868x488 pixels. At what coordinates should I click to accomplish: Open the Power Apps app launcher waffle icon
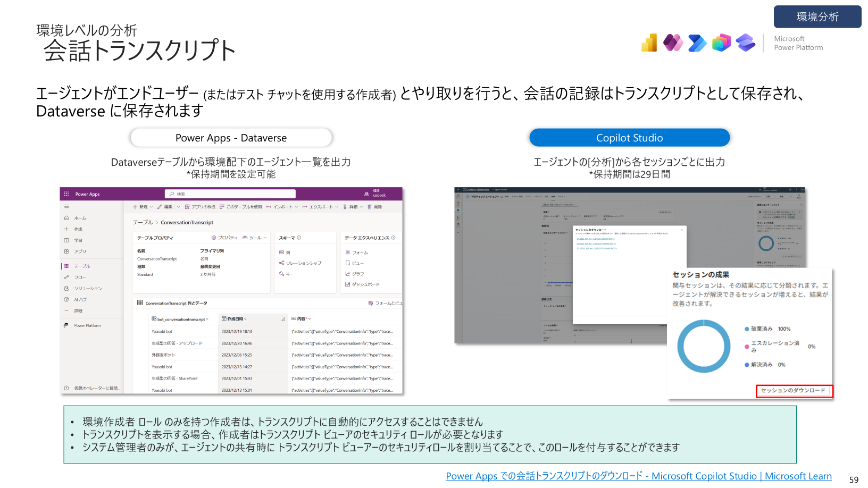(66, 194)
